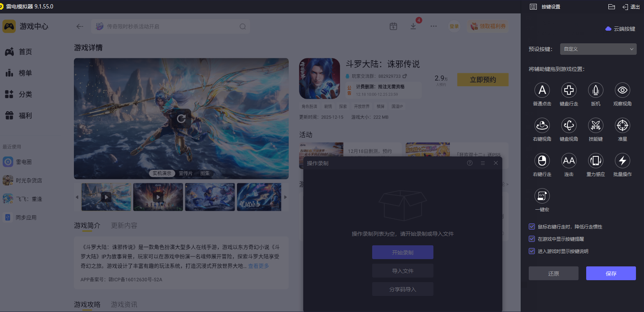Reserve the game with 立即预约

[x=483, y=80]
